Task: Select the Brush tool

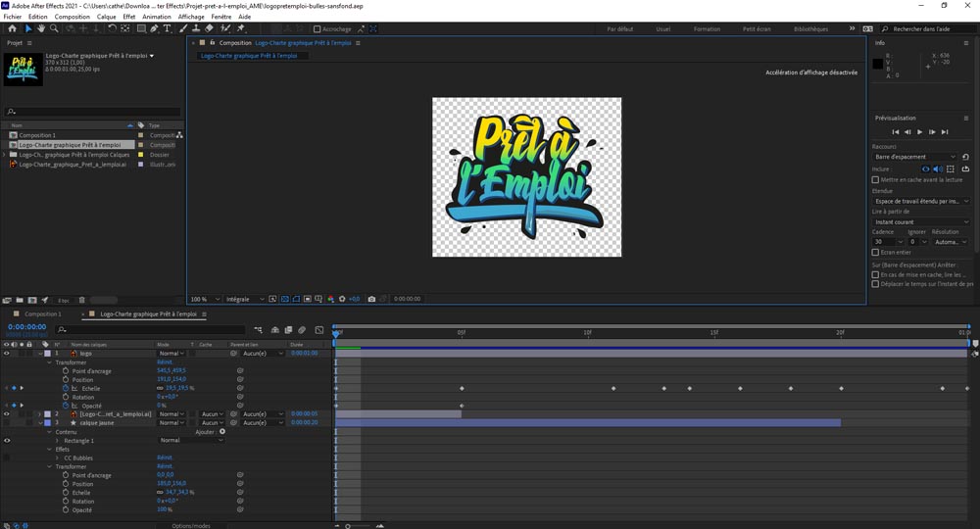Action: click(x=183, y=28)
